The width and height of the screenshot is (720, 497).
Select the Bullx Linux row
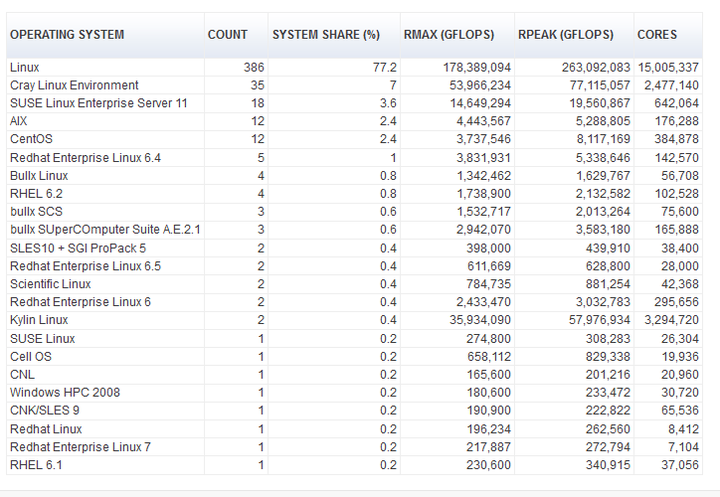click(x=39, y=175)
